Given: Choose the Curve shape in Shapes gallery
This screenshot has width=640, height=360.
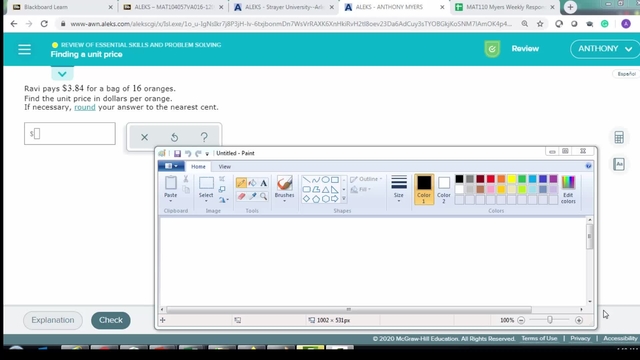Looking at the screenshot, I should coord(316,180).
